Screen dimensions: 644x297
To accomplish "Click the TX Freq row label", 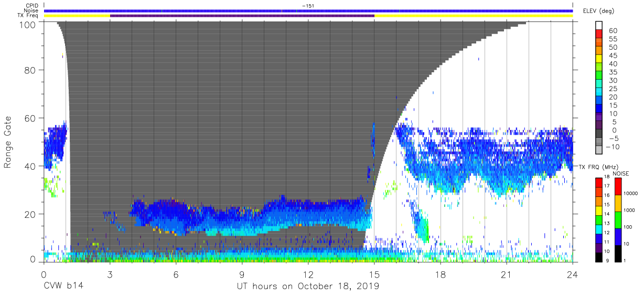I will pos(28,16).
